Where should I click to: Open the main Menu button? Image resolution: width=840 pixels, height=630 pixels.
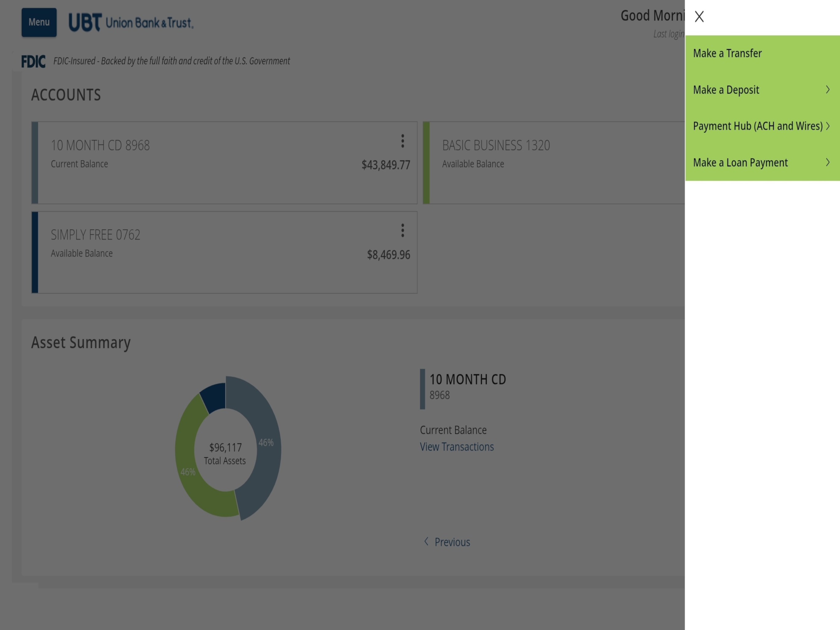[x=39, y=22]
